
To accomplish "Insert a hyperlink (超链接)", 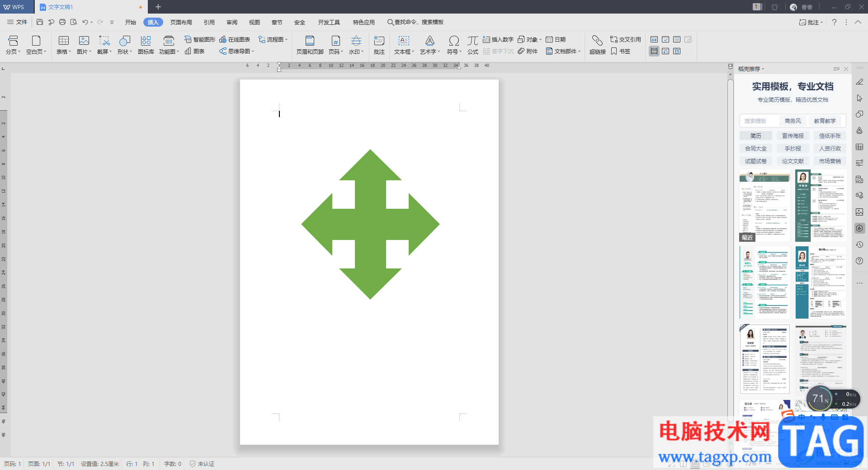I will pyautogui.click(x=597, y=45).
